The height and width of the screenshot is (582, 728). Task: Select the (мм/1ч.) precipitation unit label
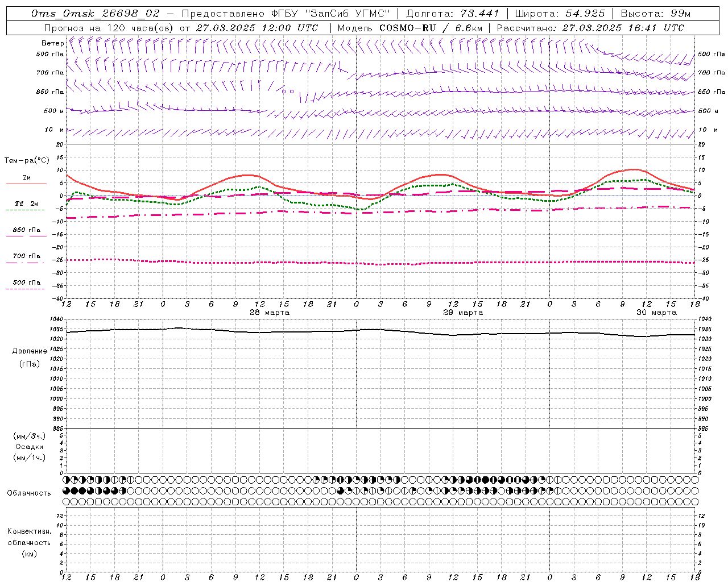[30, 458]
